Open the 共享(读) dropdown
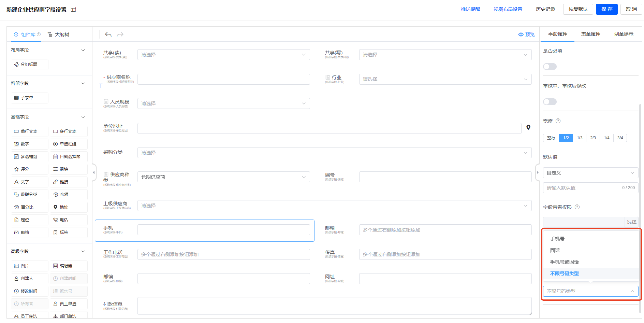The height and width of the screenshot is (323, 644). click(224, 55)
